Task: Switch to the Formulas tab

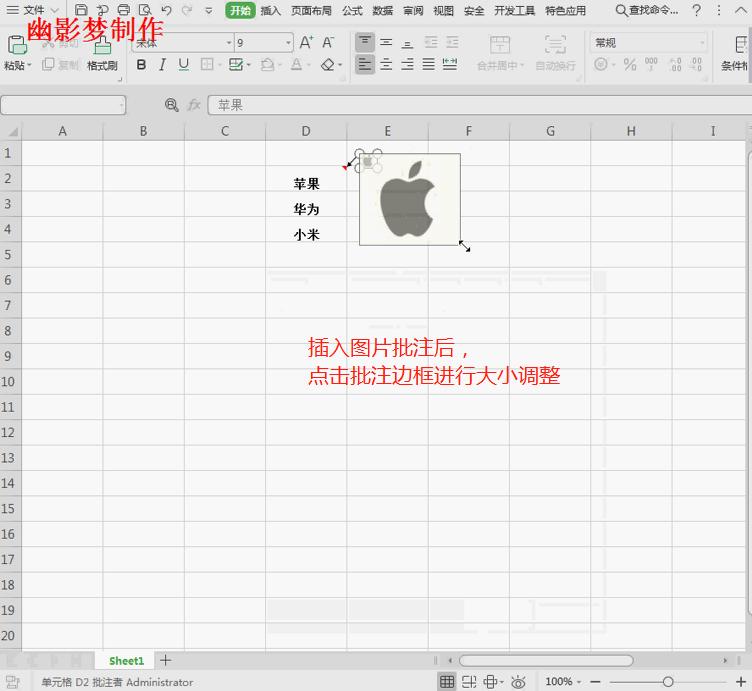Action: (x=352, y=11)
